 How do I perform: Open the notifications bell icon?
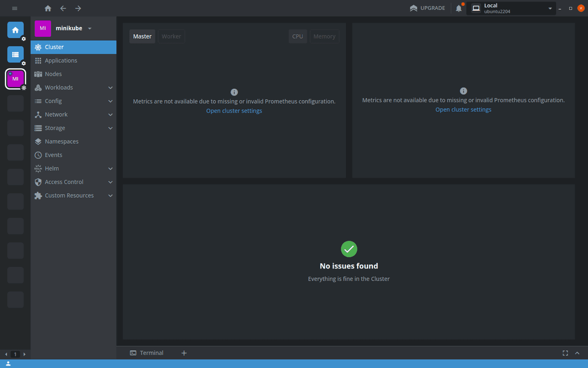(x=459, y=8)
